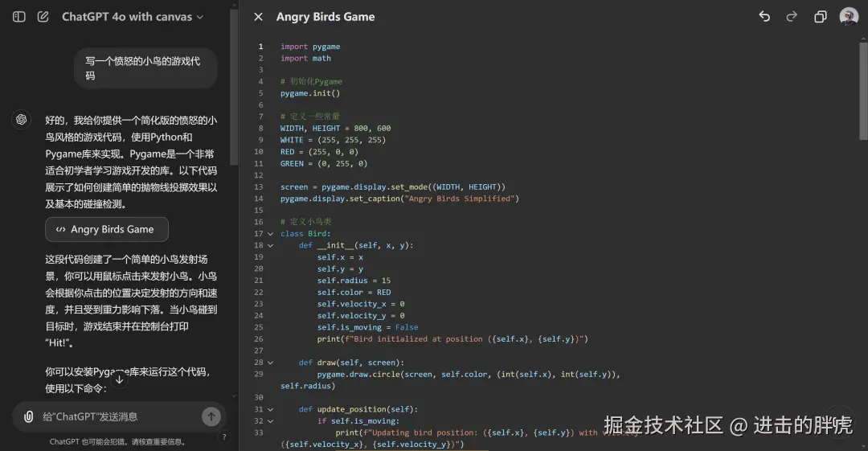Click code line 'import pygame'
Image resolution: width=868 pixels, height=451 pixels.
point(310,47)
